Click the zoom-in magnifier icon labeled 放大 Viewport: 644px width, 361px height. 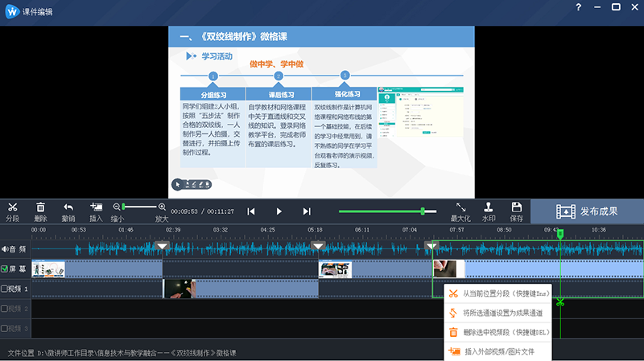(x=162, y=207)
